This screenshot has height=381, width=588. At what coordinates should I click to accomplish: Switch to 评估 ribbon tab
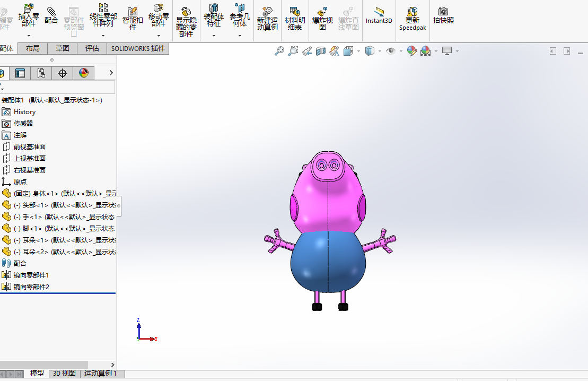click(92, 48)
